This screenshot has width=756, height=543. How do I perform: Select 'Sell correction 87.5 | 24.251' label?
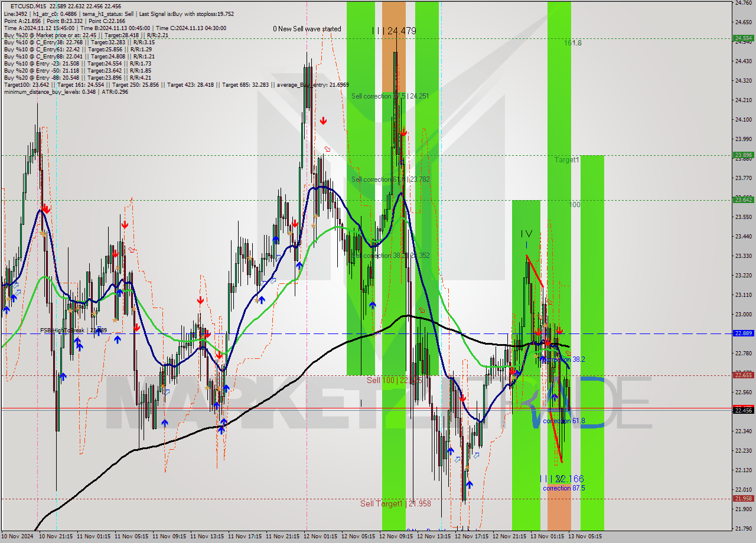[390, 96]
